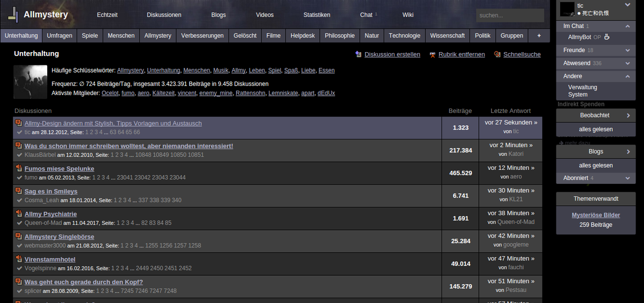Click the Rubrik entfernen icon
The image size is (644, 303).
coord(433,54)
